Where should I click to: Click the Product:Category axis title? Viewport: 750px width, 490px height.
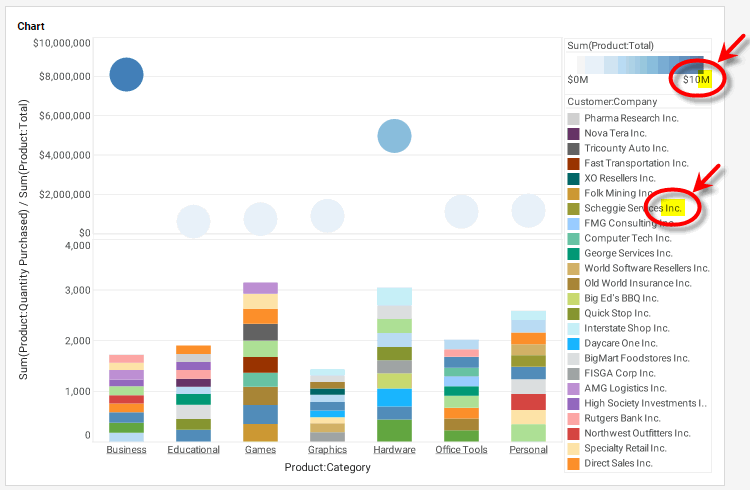coord(327,467)
